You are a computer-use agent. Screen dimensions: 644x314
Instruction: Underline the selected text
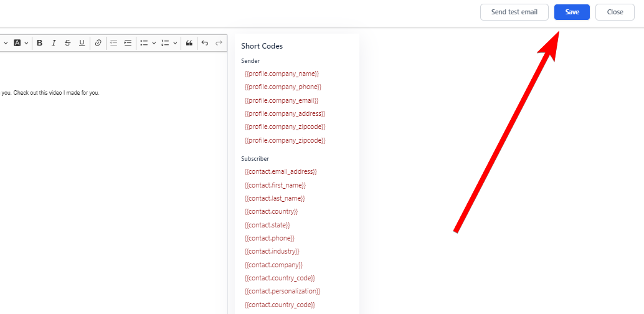[x=82, y=43]
